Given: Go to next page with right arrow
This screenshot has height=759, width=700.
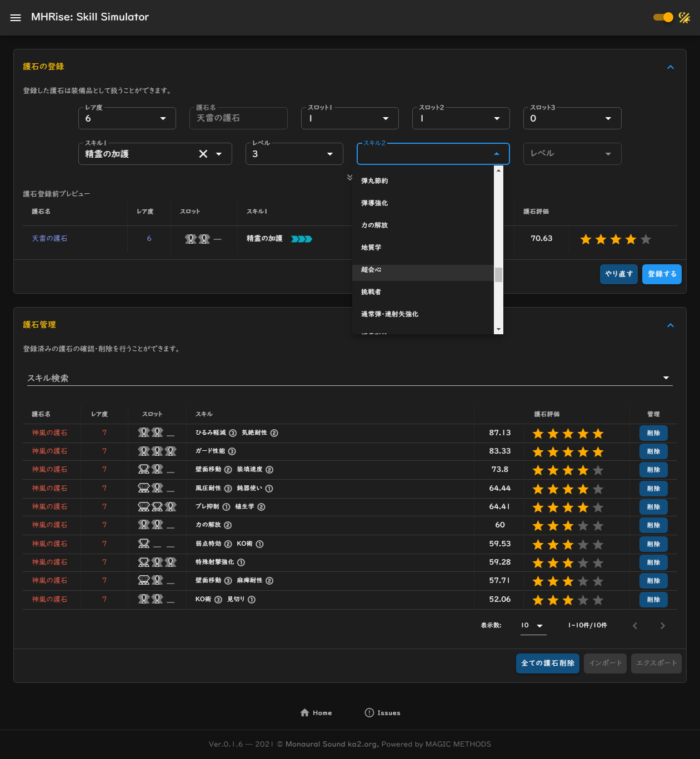Looking at the screenshot, I should pyautogui.click(x=662, y=626).
